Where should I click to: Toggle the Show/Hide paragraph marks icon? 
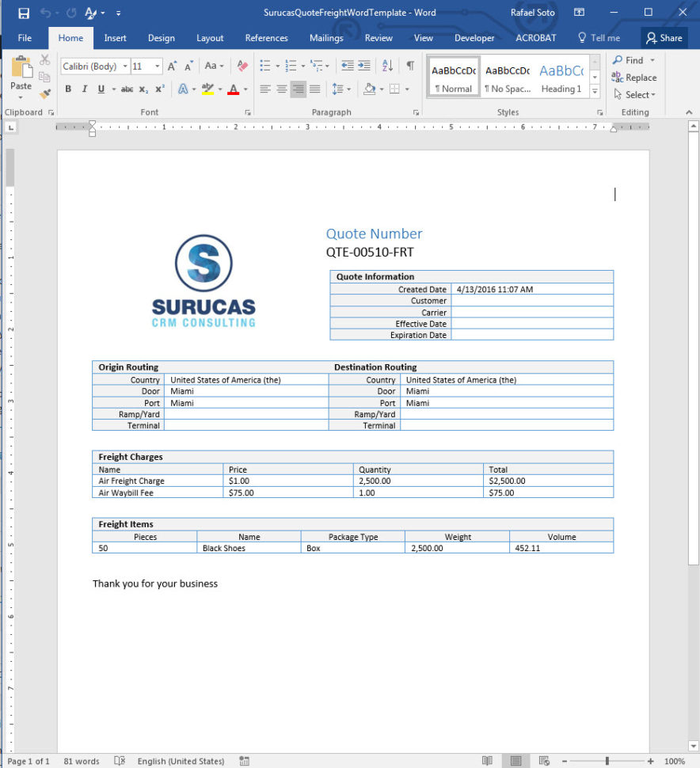point(409,66)
